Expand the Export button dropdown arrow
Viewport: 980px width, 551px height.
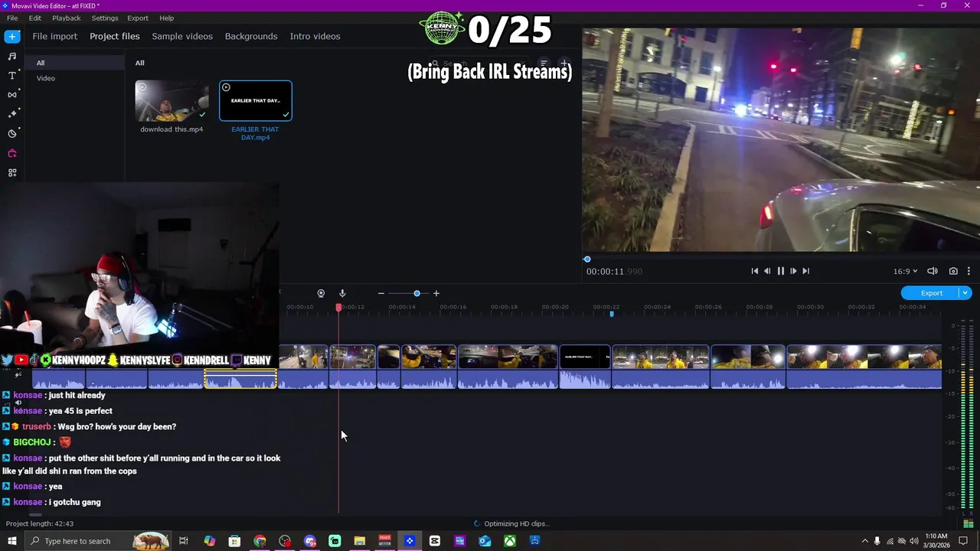pyautogui.click(x=965, y=293)
